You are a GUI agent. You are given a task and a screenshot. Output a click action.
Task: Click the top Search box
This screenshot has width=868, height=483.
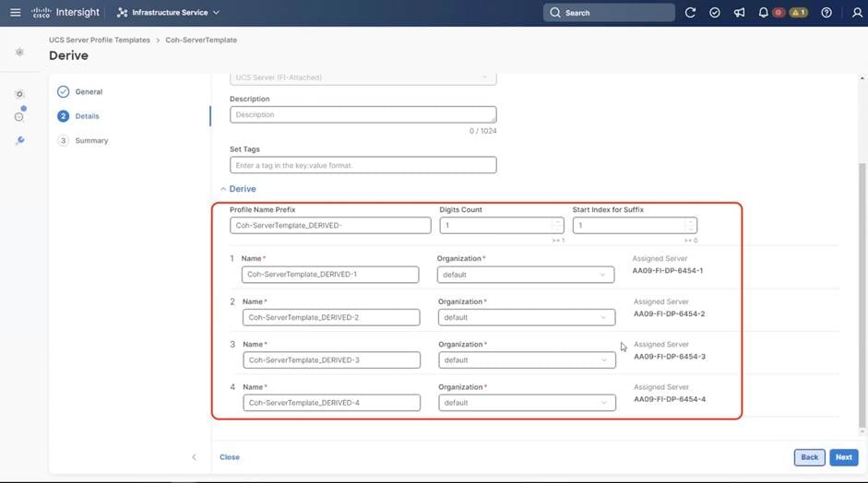coord(609,13)
